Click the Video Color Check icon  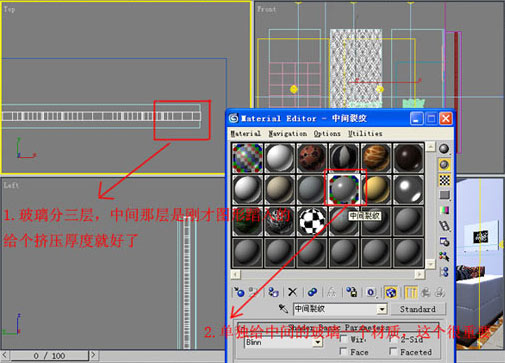[x=444, y=210]
